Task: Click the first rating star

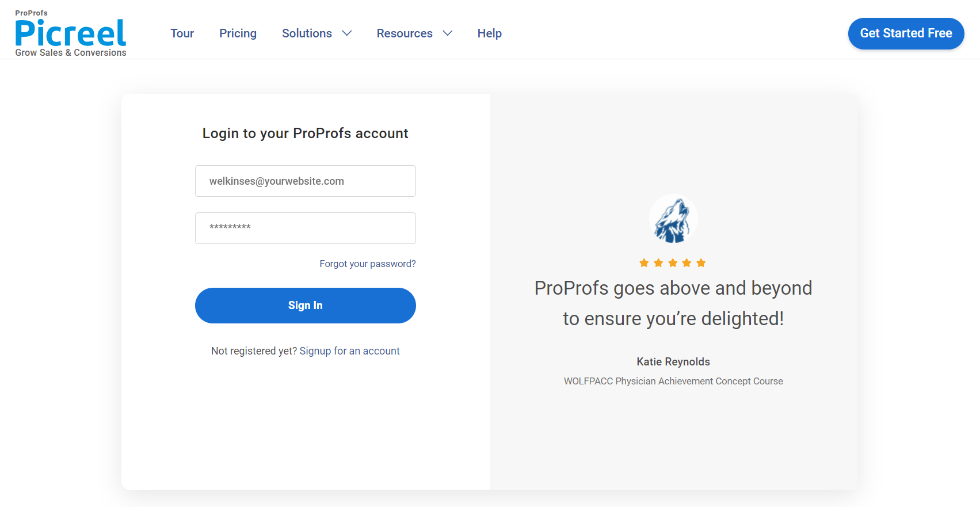Action: (644, 263)
